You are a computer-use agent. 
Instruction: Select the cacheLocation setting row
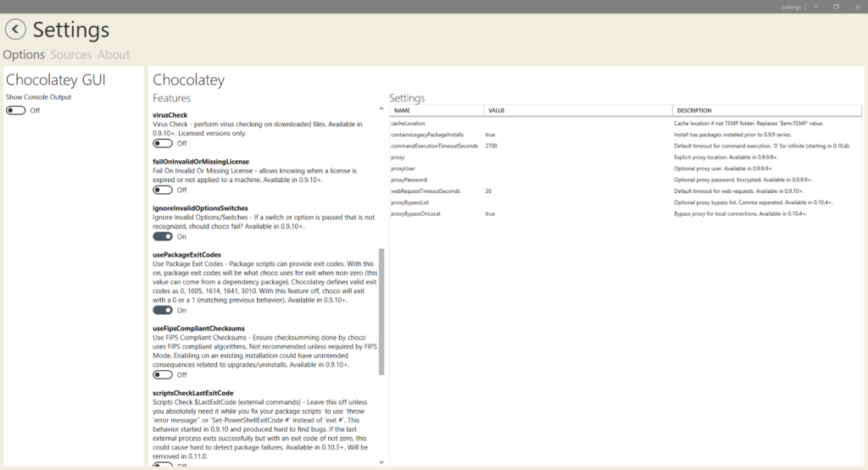pos(626,124)
